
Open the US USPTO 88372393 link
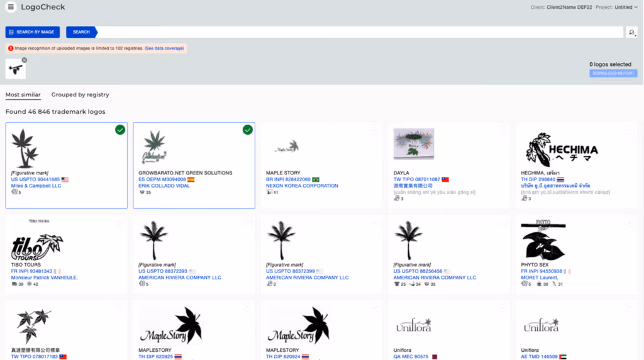[x=163, y=271]
